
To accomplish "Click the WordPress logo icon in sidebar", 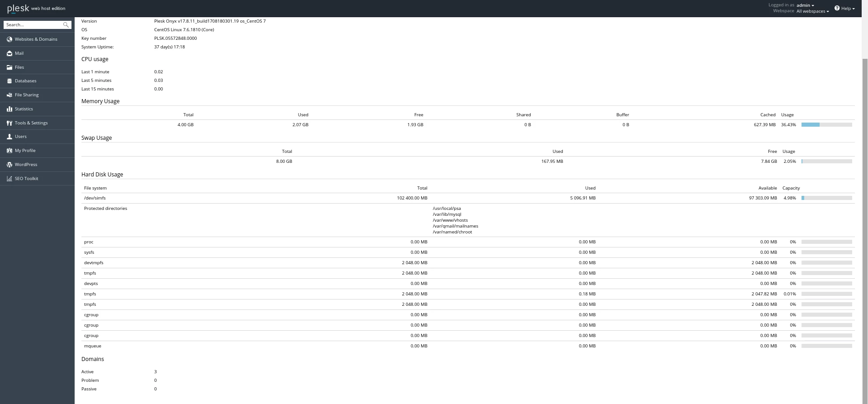I will click(x=9, y=165).
